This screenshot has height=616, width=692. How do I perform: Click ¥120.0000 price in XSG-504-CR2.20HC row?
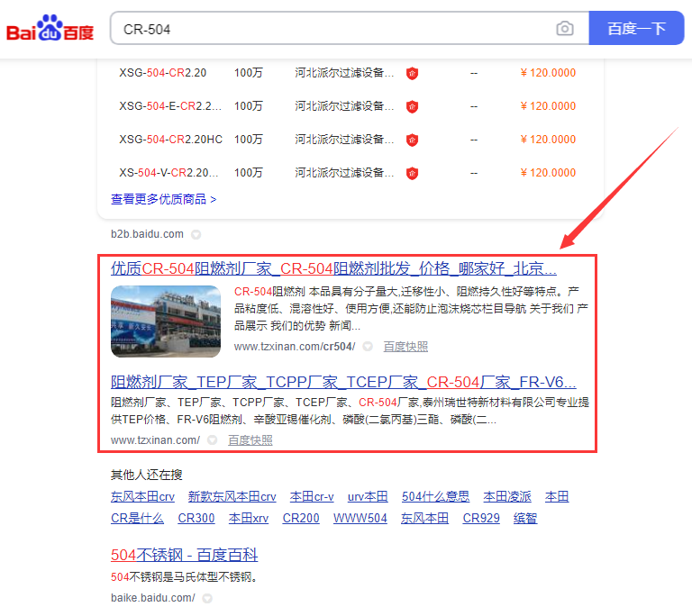pyautogui.click(x=548, y=140)
